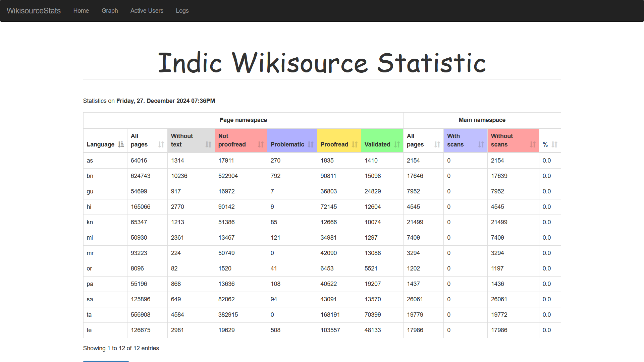The image size is (644, 362).
Task: Sort Main namespace All pages icon
Action: click(437, 144)
